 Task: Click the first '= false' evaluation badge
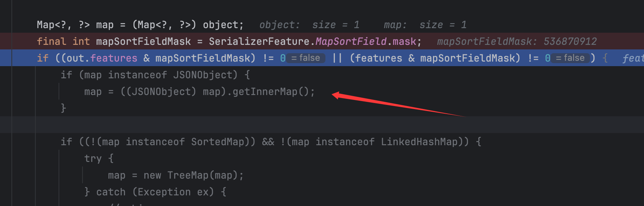tap(305, 58)
